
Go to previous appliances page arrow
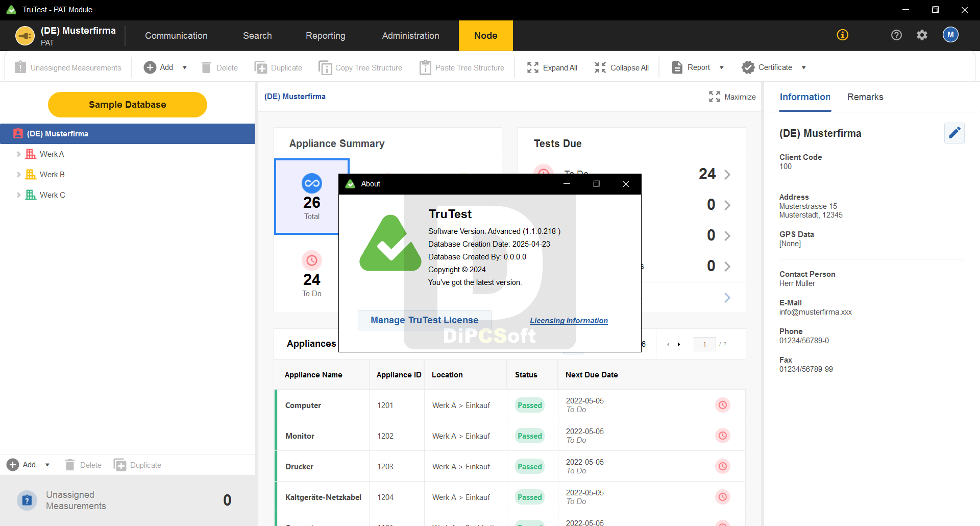(x=668, y=344)
